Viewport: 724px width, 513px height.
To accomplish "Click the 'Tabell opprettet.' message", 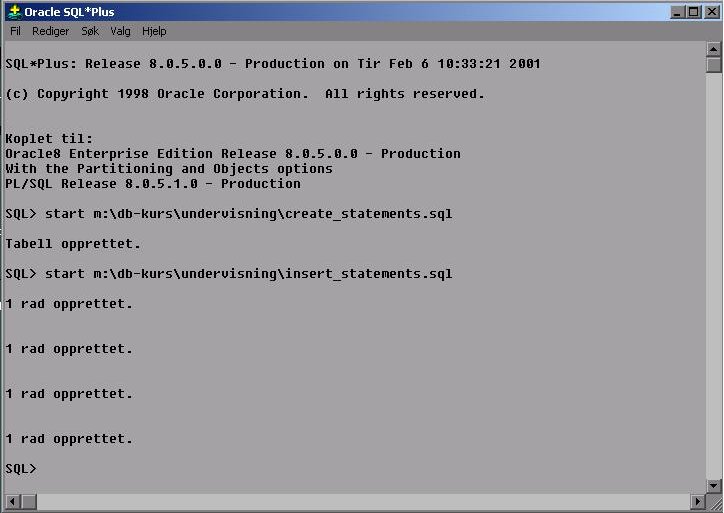I will tap(73, 244).
